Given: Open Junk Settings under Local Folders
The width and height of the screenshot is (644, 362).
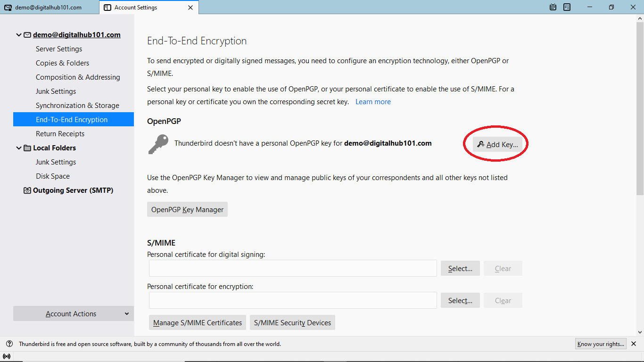Looking at the screenshot, I should tap(56, 162).
